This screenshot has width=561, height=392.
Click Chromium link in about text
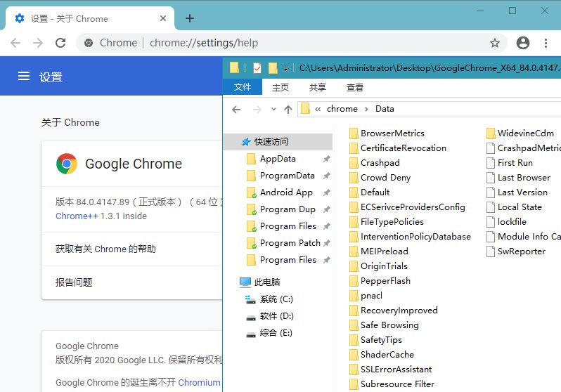pos(199,382)
